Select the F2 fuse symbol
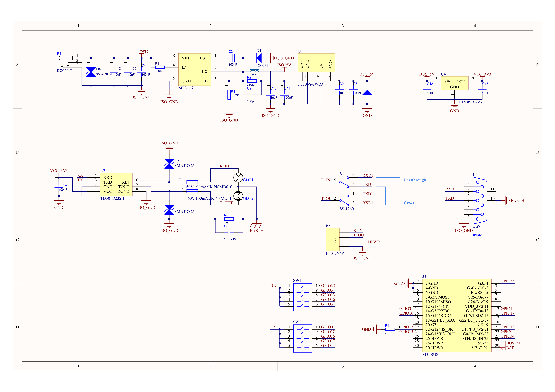This screenshot has height=392, width=555. pyautogui.click(x=192, y=191)
